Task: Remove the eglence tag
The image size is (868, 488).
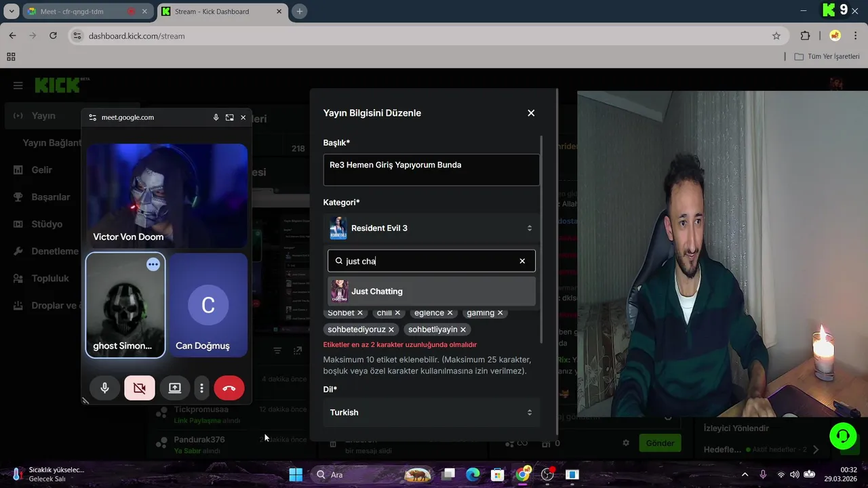Action: point(450,312)
